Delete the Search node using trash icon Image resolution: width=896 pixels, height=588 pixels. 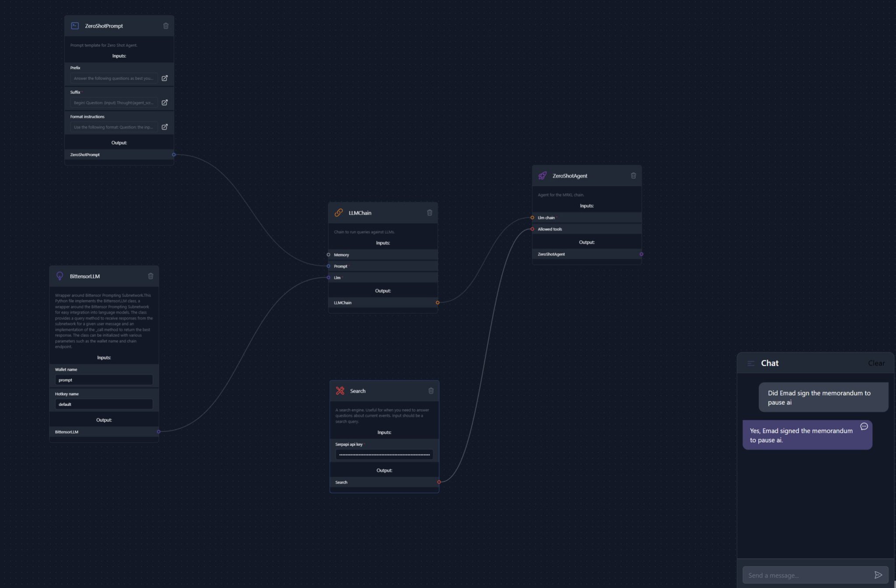tap(431, 391)
